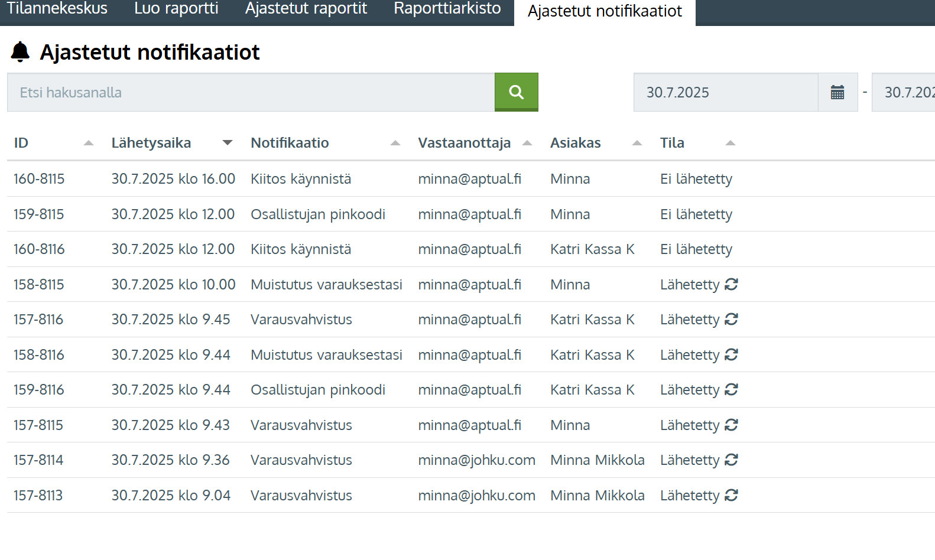Click the Ajastetut notifikaatiot page heading
The height and width of the screenshot is (560, 935).
click(x=150, y=52)
